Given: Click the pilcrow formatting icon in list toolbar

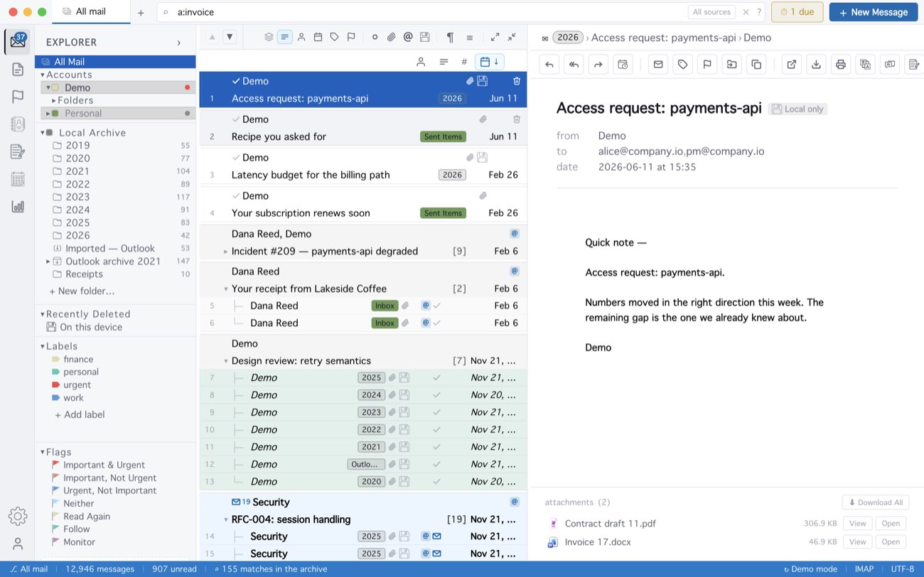Looking at the screenshot, I should (450, 37).
